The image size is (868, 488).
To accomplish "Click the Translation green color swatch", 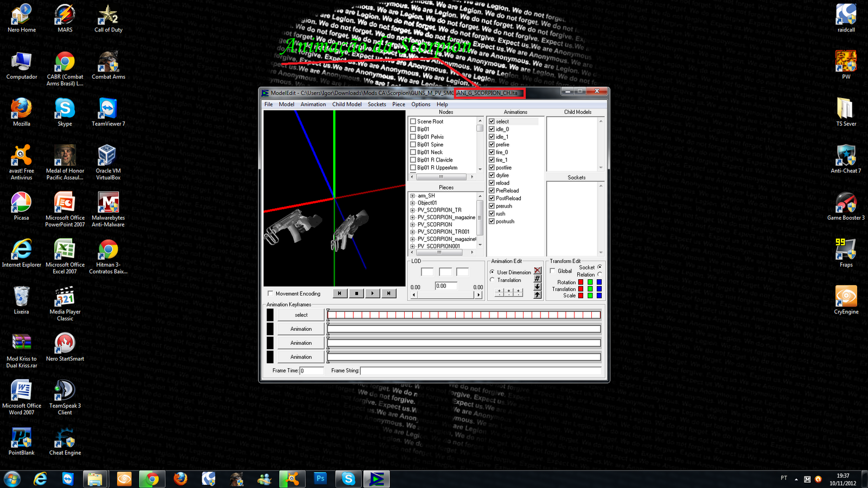I will (x=590, y=289).
